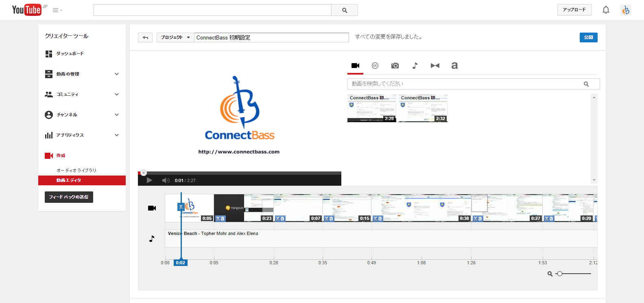Click the top bar search magnifier button
Image resolution: width=644 pixels, height=303 pixels.
point(345,10)
